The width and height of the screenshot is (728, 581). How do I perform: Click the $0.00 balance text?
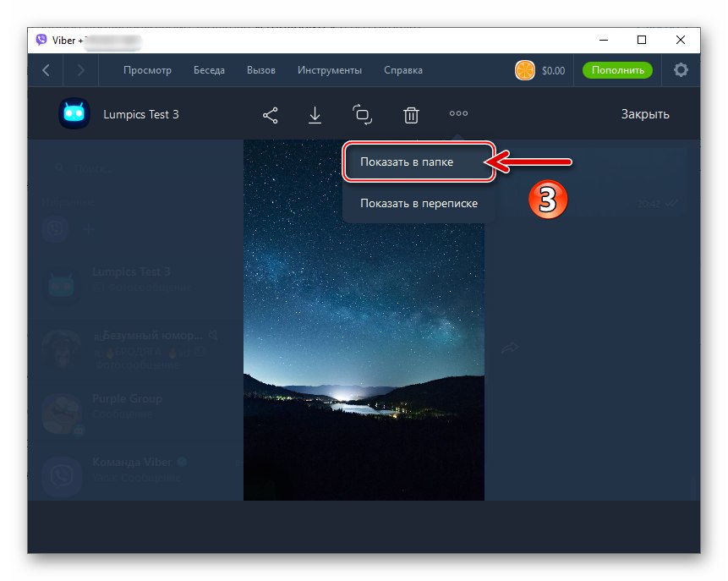[554, 70]
